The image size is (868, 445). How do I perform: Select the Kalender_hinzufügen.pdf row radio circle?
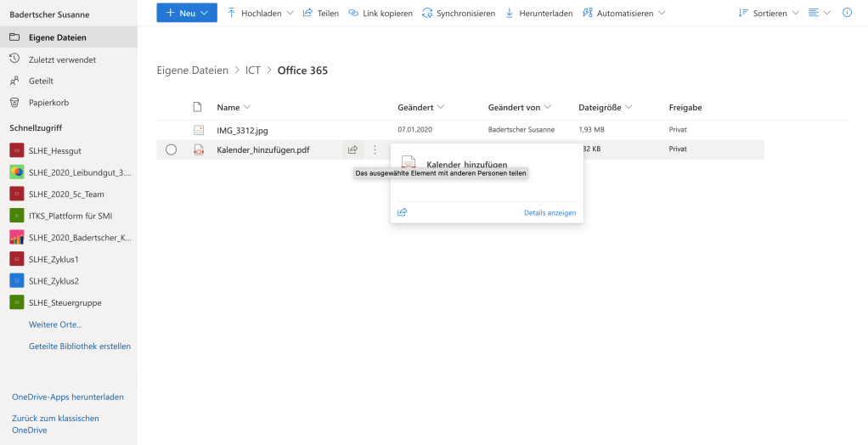[171, 149]
